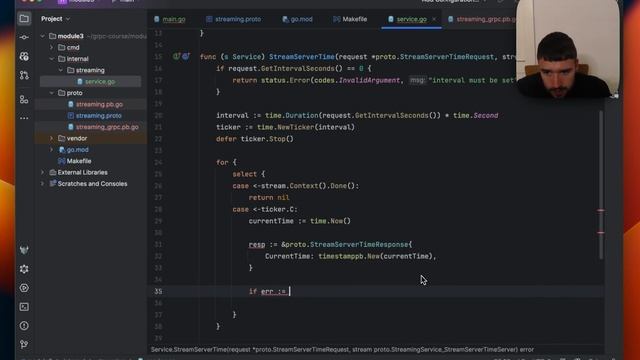This screenshot has width=640, height=360.
Task: Expand Scratches and Consoles
Action: (42, 184)
